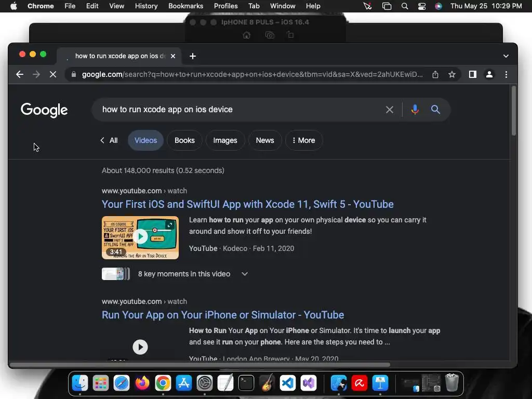
Task: Open the Kodeco video thumbnail
Action: pyautogui.click(x=140, y=237)
